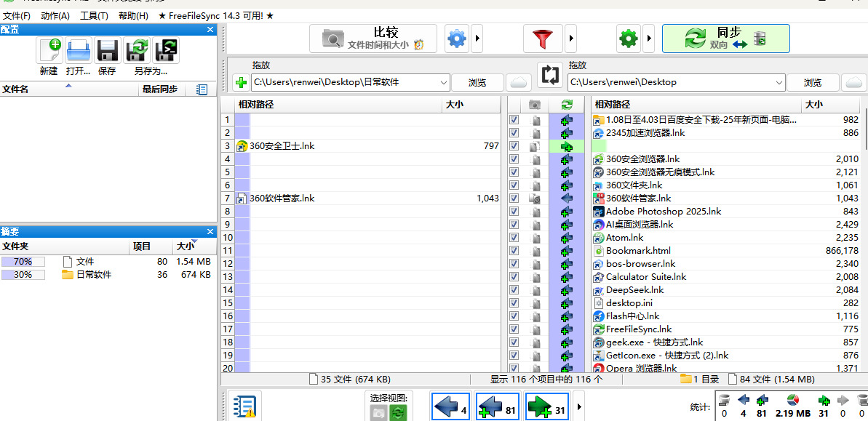Toggle create-left filter showing 81
The width and height of the screenshot is (868, 421).
(x=496, y=408)
